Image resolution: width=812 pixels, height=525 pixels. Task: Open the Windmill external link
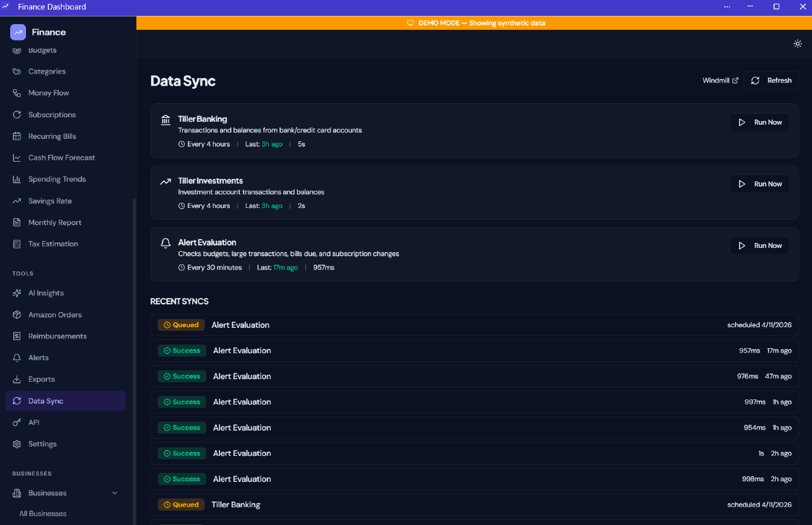(720, 81)
